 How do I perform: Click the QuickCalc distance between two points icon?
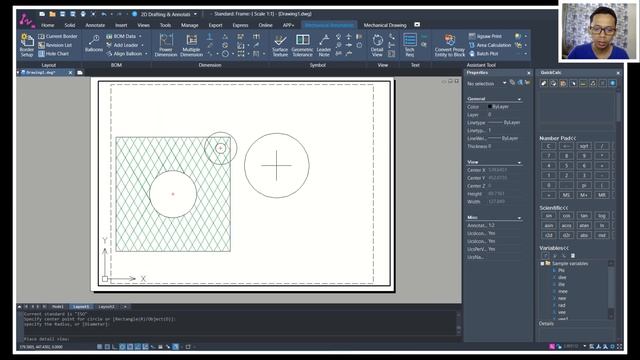(x=583, y=83)
